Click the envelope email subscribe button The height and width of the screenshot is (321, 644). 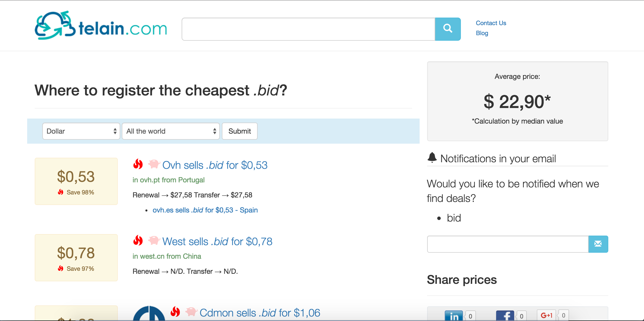pyautogui.click(x=598, y=244)
